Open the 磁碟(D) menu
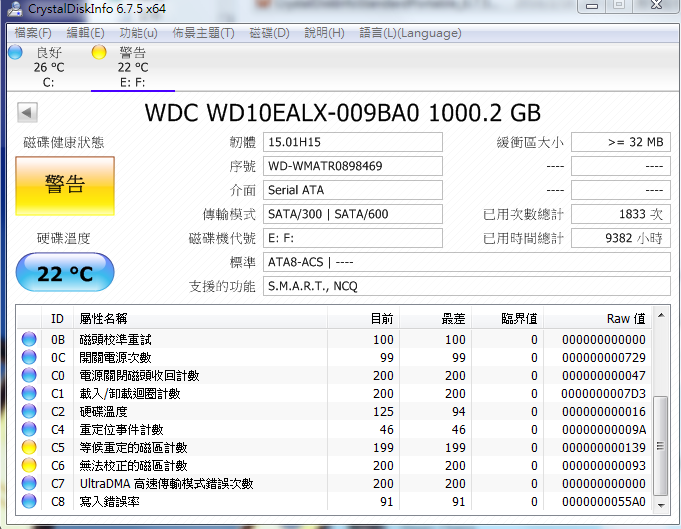681x529 pixels. (270, 33)
